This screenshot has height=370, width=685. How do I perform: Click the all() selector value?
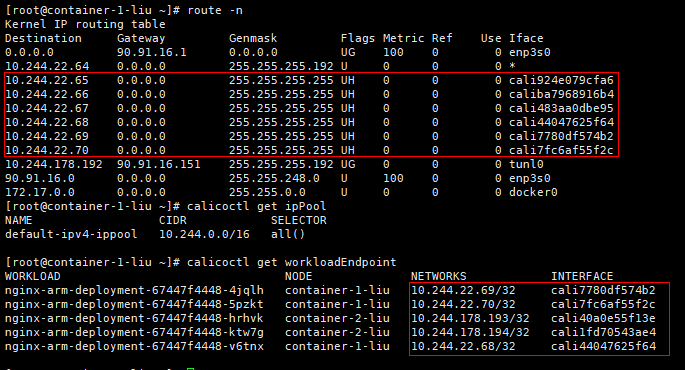pyautogui.click(x=288, y=234)
